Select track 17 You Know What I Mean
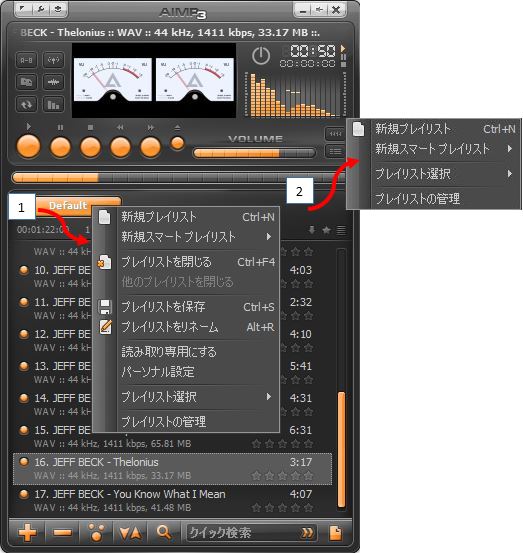The height and width of the screenshot is (553, 523). pos(172,501)
